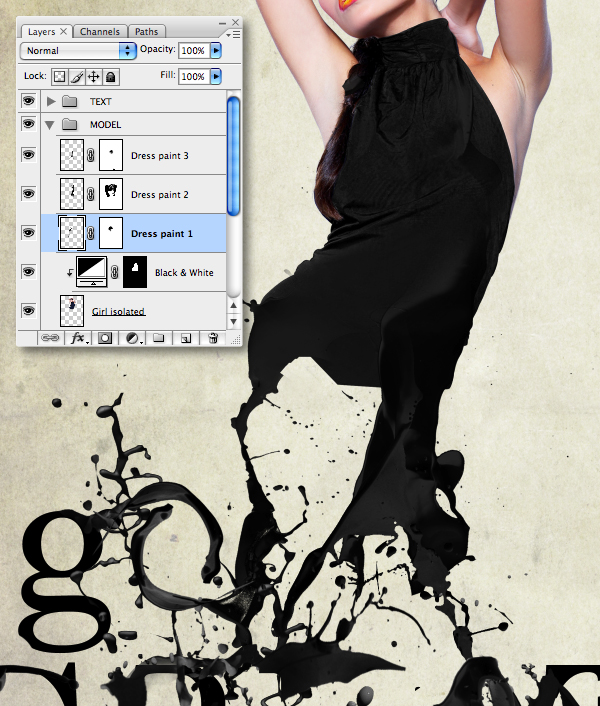Click chain link on Dress paint 1
The image size is (600, 706).
[90, 233]
